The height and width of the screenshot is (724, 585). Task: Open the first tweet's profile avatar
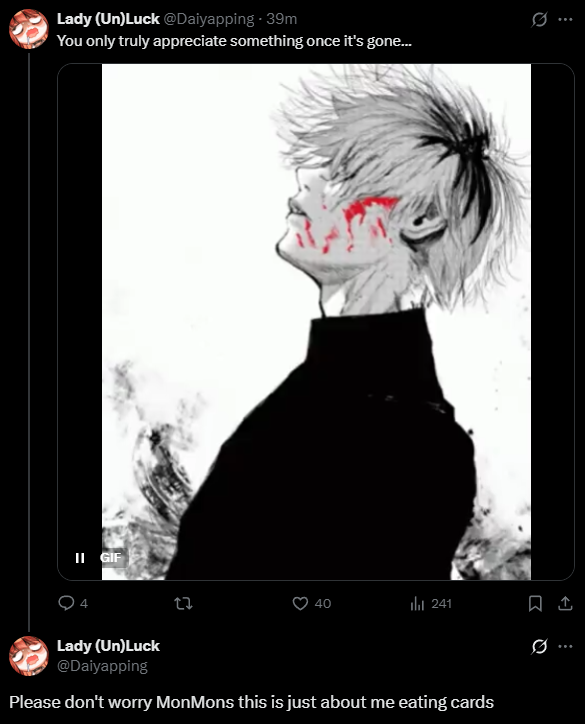click(x=29, y=29)
